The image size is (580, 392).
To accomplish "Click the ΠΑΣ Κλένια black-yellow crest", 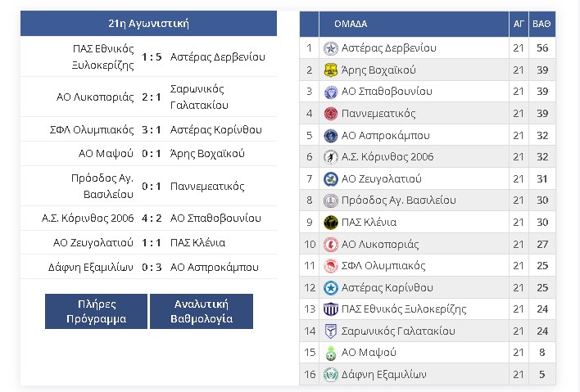I will (x=331, y=223).
